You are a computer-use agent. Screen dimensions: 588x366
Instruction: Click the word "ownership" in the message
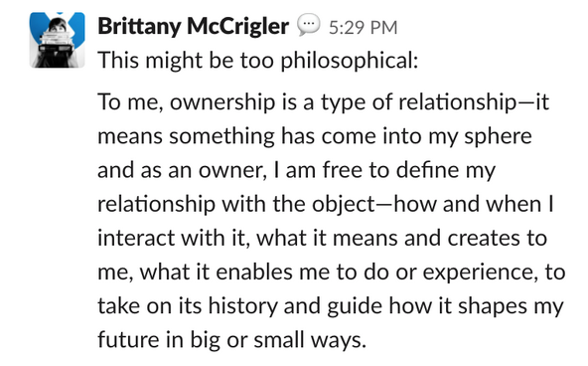pyautogui.click(x=222, y=102)
